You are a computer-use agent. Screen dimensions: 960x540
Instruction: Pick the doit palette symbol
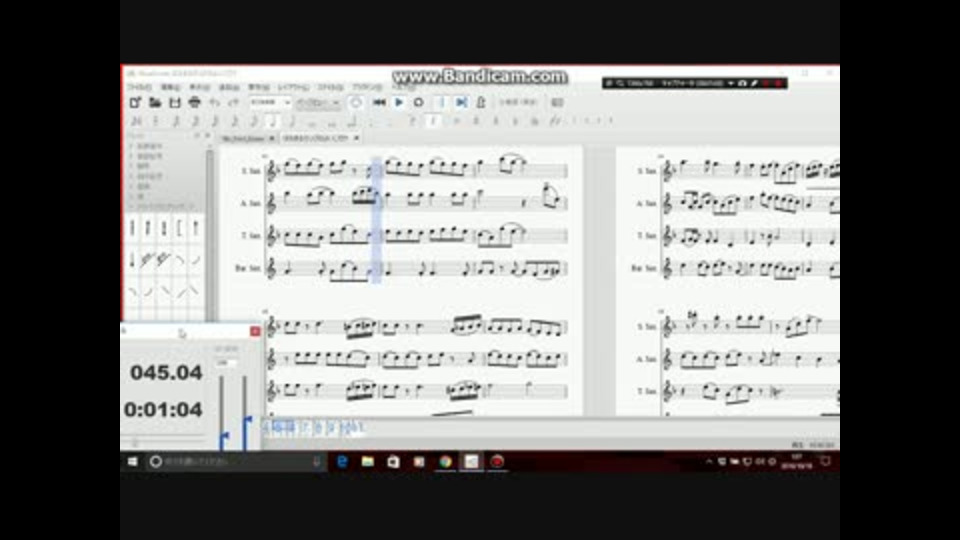coord(196,260)
